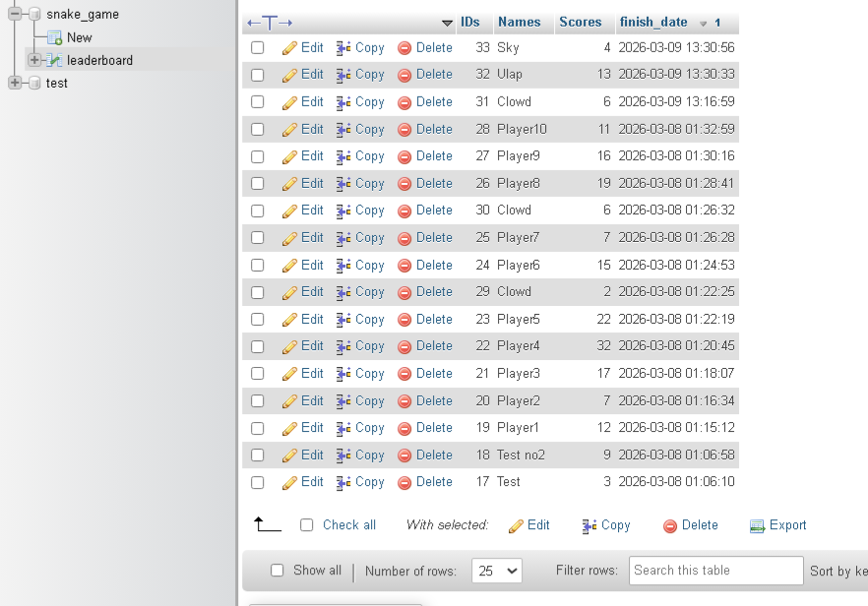Expand the test database node
This screenshot has width=868, height=606.
(15, 83)
